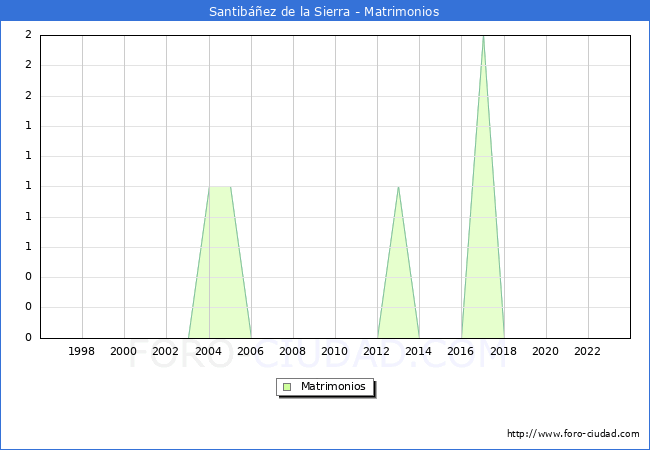This screenshot has height=450, width=650.
Task: Click the 2010 x-axis label
Action: (x=335, y=351)
